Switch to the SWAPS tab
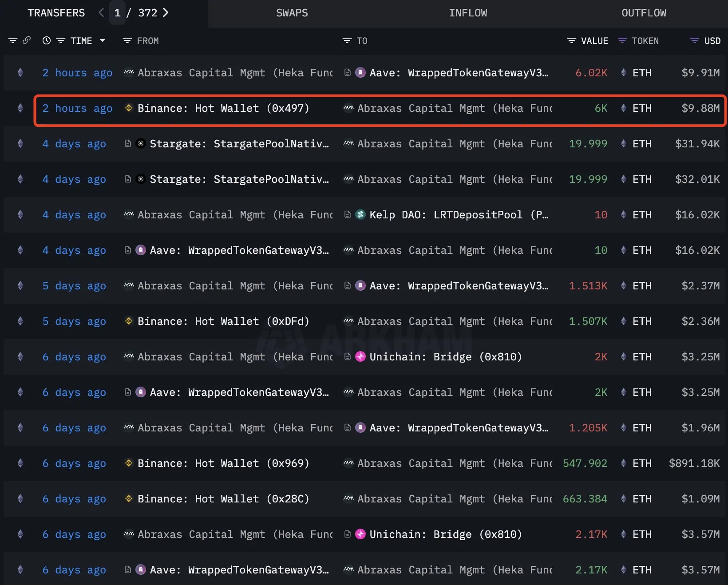 coord(292,13)
